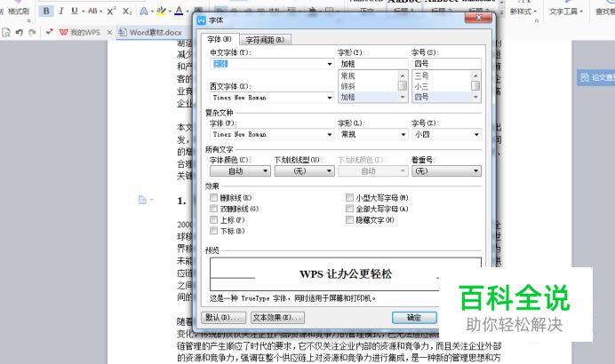Click the page icon in left margin
The image size is (615, 364).
[x=142, y=201]
